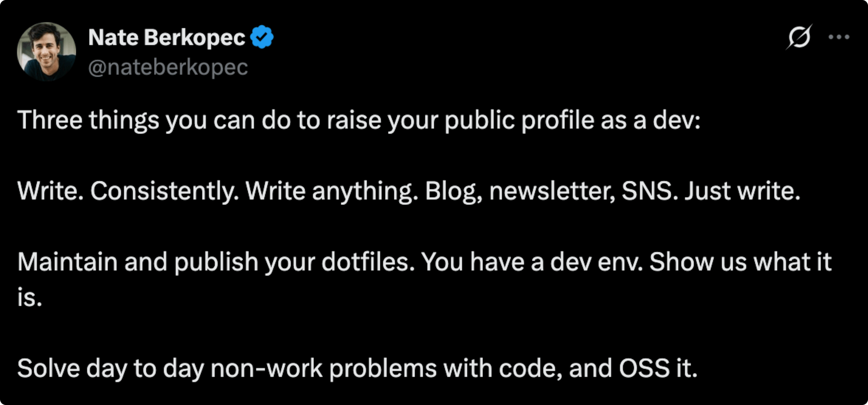This screenshot has height=405, width=868.
Task: Click the Nate Berkopec display name
Action: point(167,37)
